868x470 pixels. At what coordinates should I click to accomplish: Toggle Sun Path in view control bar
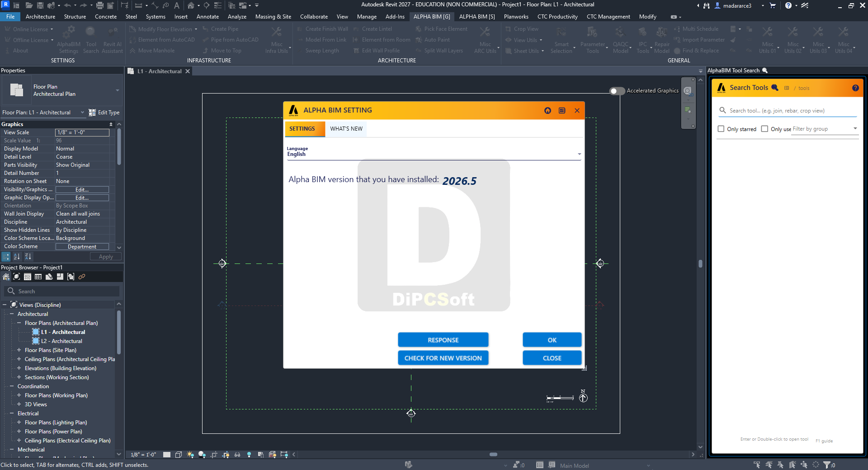click(190, 455)
